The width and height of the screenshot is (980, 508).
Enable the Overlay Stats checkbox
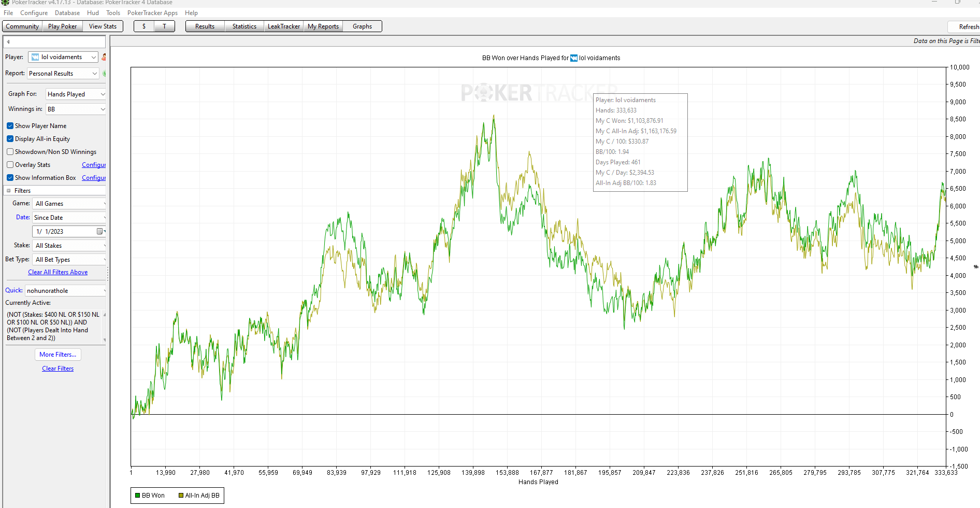pyautogui.click(x=10, y=165)
